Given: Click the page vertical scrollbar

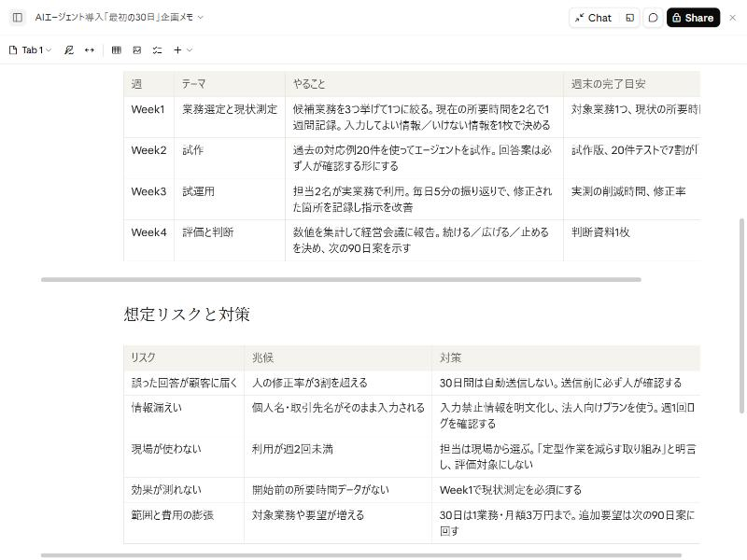Looking at the screenshot, I should [x=741, y=315].
